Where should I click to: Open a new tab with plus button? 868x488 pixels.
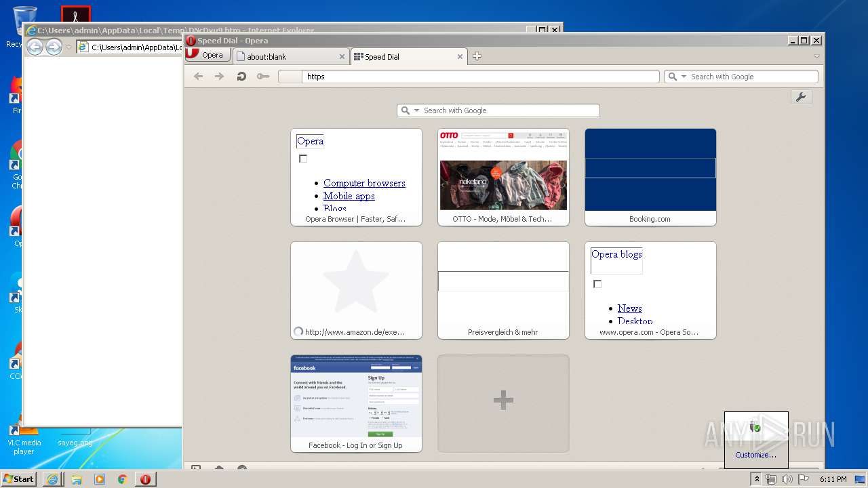point(477,56)
